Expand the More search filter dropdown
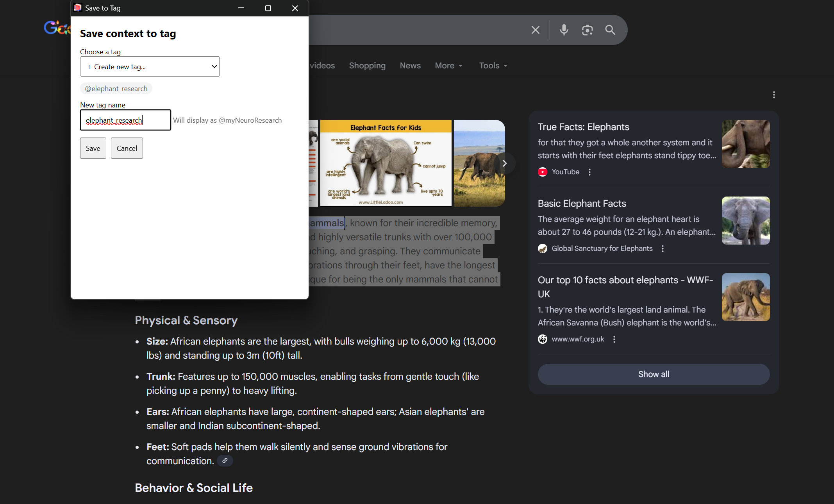The height and width of the screenshot is (504, 834). 448,66
